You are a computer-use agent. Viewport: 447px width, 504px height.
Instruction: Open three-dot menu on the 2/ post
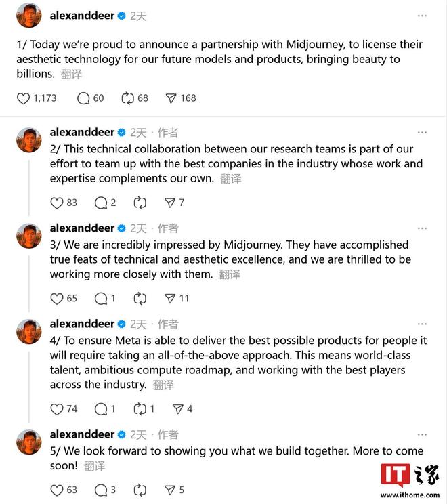point(422,132)
